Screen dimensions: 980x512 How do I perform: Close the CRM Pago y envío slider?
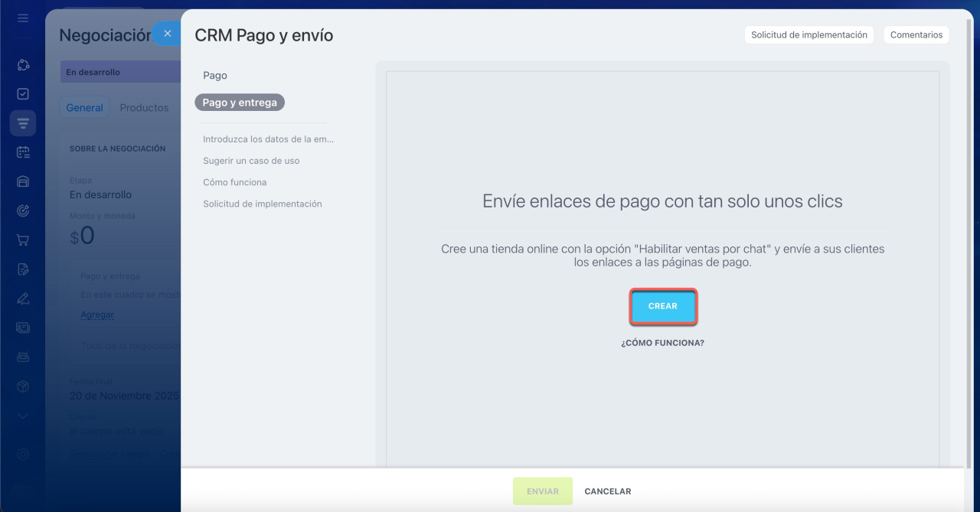click(167, 34)
